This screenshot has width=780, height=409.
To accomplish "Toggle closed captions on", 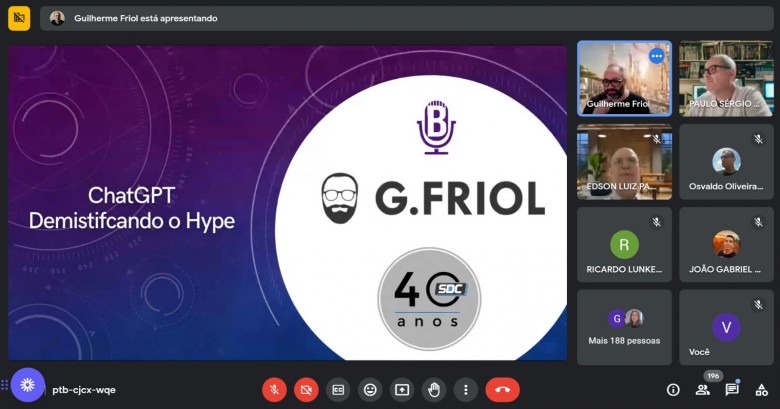I will coord(338,390).
